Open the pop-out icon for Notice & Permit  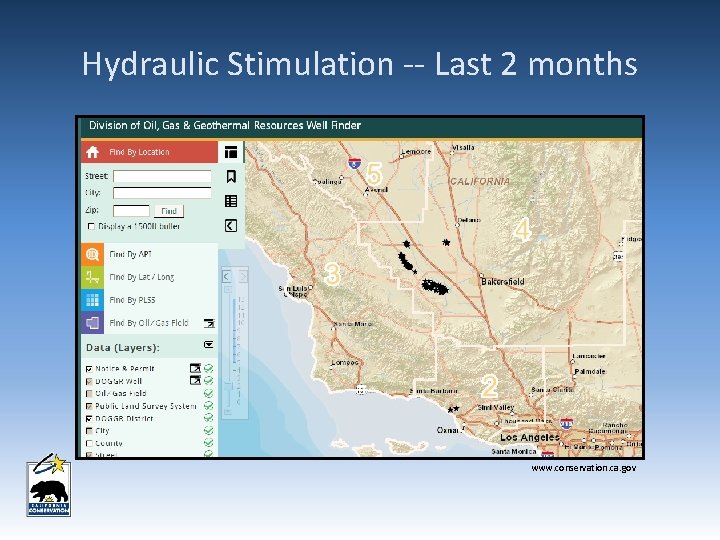(x=195, y=368)
